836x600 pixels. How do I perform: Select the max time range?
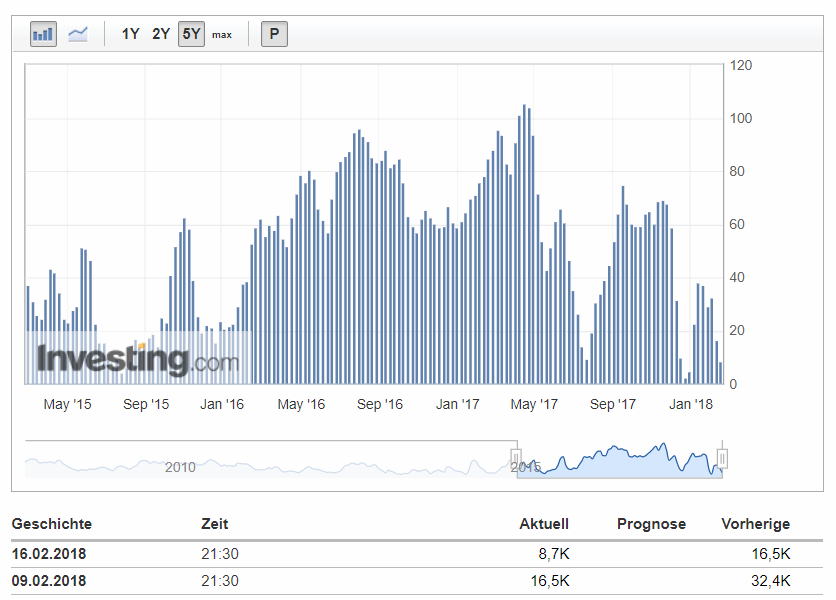pos(222,35)
